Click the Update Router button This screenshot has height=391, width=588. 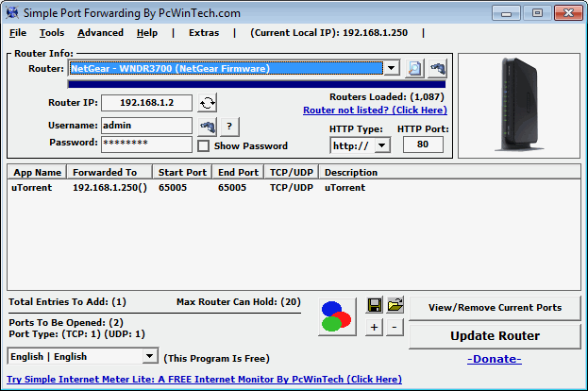[x=495, y=336]
